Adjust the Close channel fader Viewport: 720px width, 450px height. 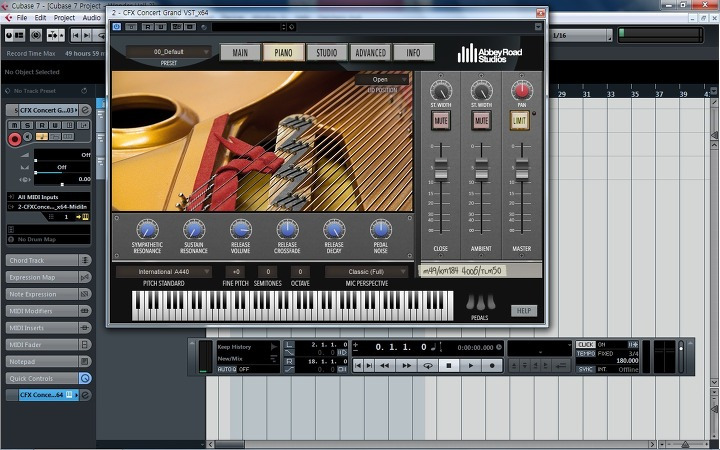(x=441, y=169)
